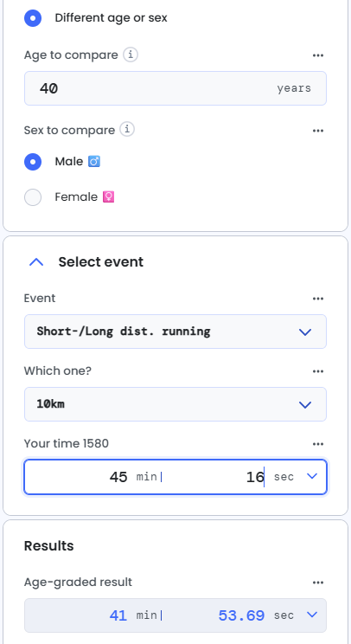The width and height of the screenshot is (351, 644).
Task: Open the three-dot menu next to Your time
Action: pyautogui.click(x=318, y=444)
